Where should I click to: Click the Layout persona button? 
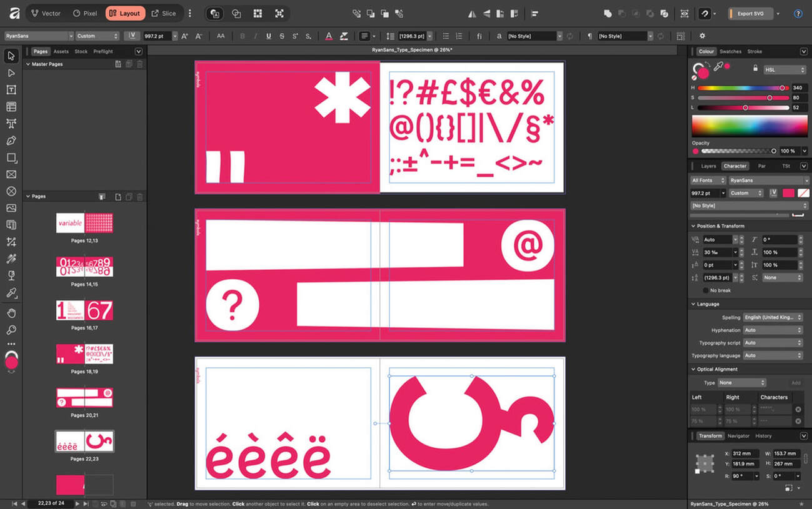126,13
